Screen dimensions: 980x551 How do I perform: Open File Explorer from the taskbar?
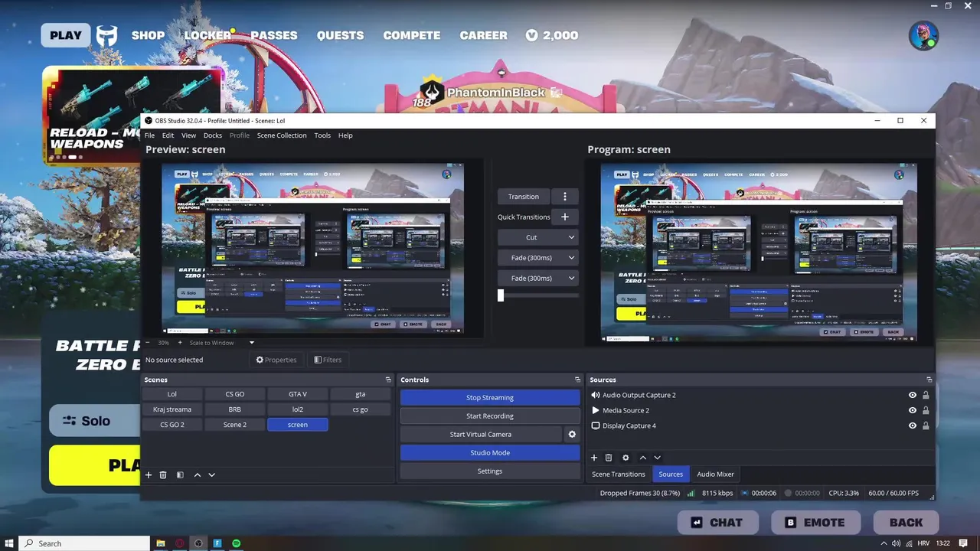coord(161,543)
